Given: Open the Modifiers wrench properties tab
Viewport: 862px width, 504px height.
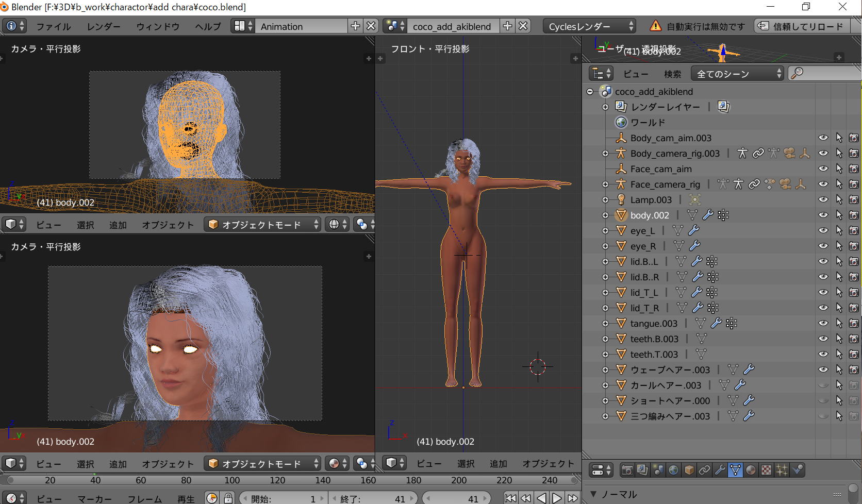Looking at the screenshot, I should (x=720, y=470).
